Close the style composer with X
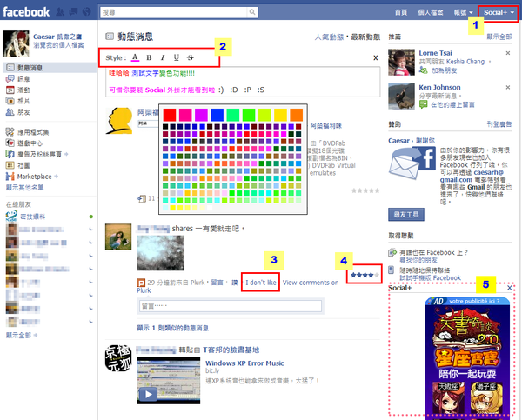The width and height of the screenshot is (522, 420). 376,58
